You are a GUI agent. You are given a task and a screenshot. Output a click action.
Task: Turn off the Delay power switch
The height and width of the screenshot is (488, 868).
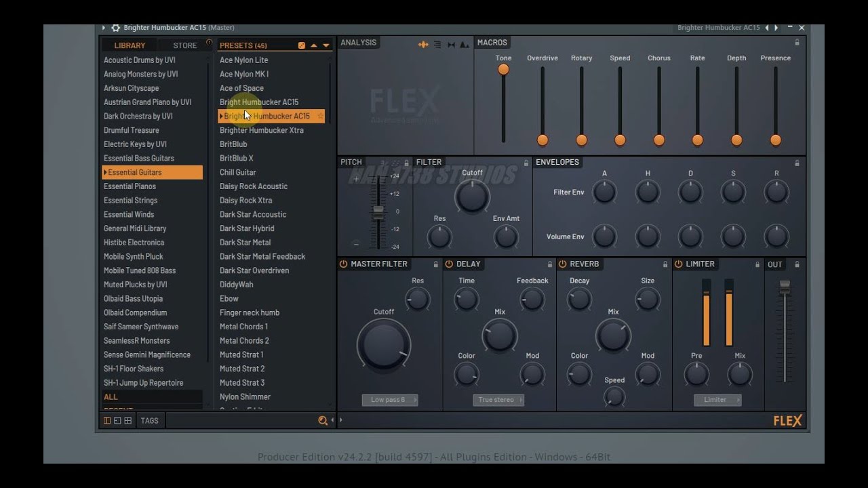449,264
